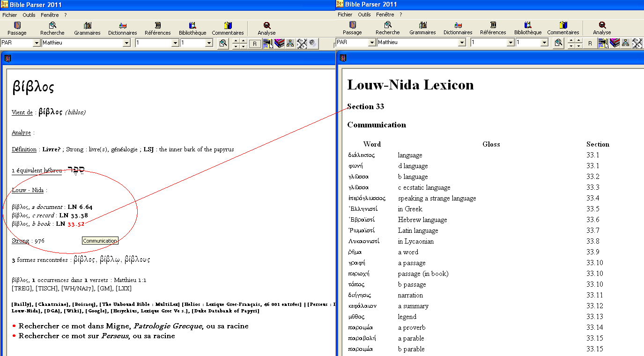Open the Outils menu in right window
This screenshot has height=356, width=644.
point(364,15)
